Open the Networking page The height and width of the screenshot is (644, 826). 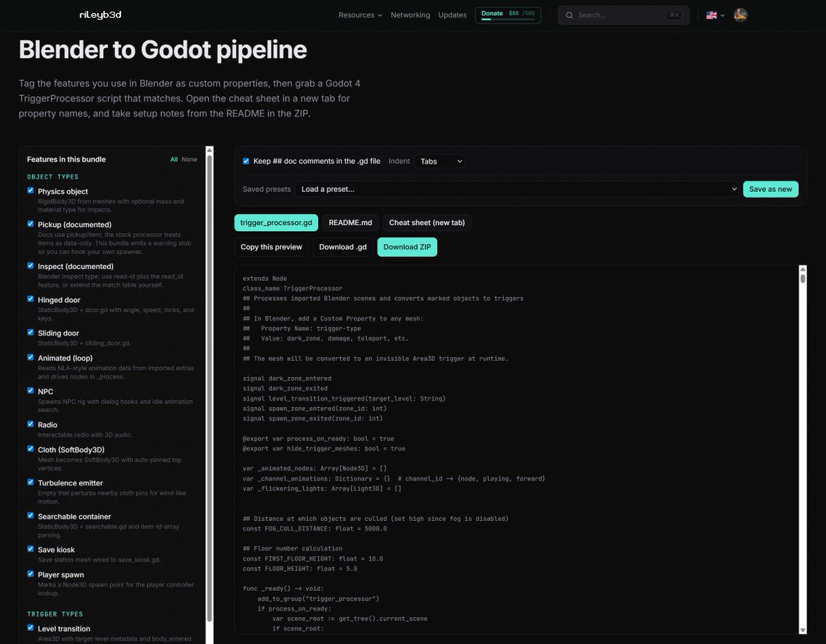[x=410, y=15]
